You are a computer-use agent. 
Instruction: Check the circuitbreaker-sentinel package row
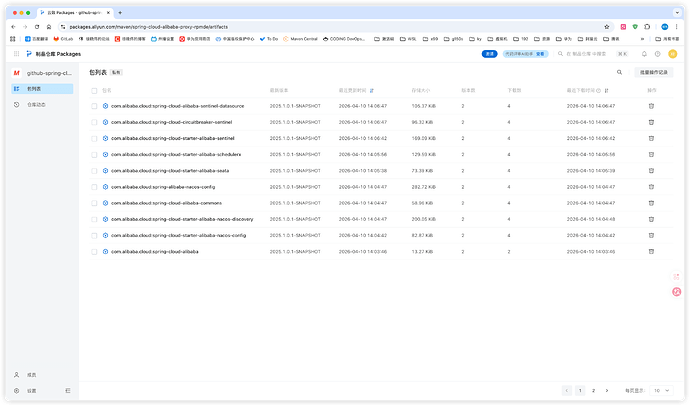click(x=94, y=122)
